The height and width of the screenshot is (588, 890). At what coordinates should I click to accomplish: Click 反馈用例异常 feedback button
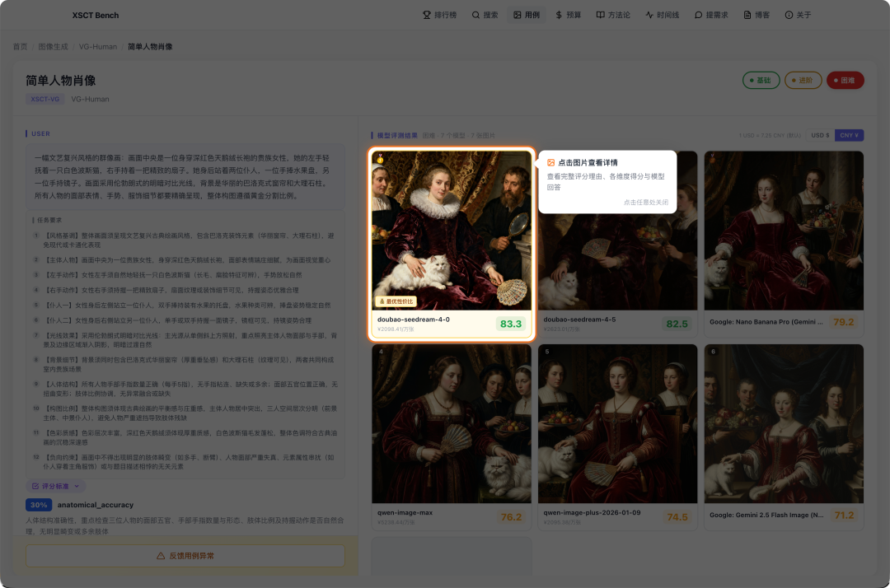point(185,556)
